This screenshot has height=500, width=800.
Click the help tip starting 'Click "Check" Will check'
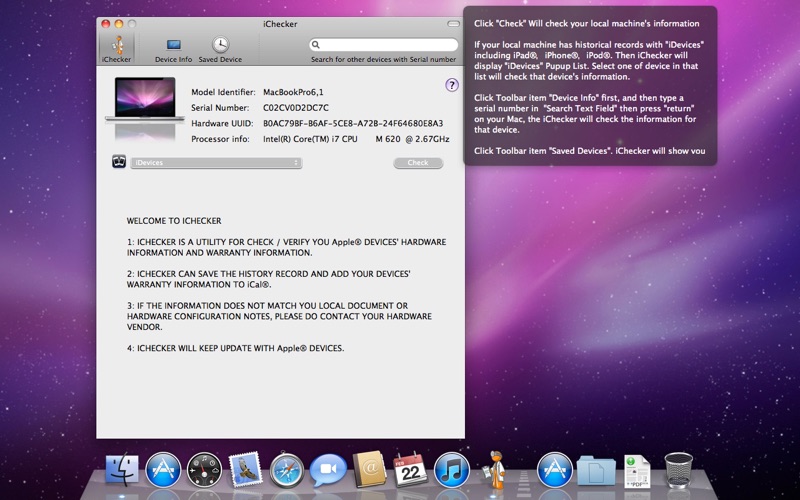pyautogui.click(x=587, y=23)
